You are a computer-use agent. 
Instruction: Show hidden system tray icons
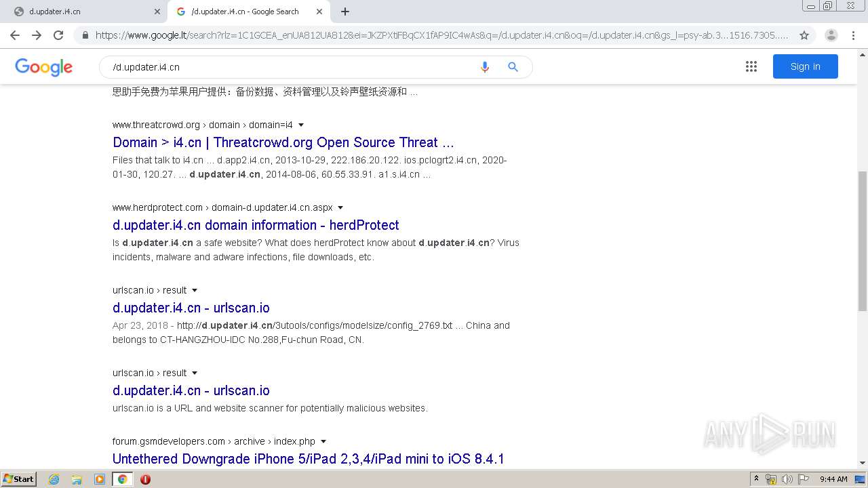(x=757, y=479)
